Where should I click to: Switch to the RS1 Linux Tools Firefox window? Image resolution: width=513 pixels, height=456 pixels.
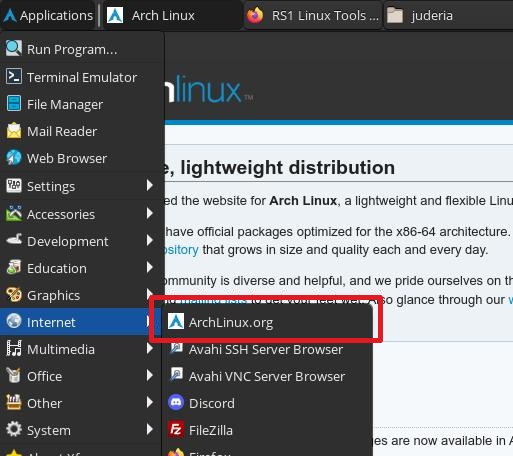pos(312,15)
